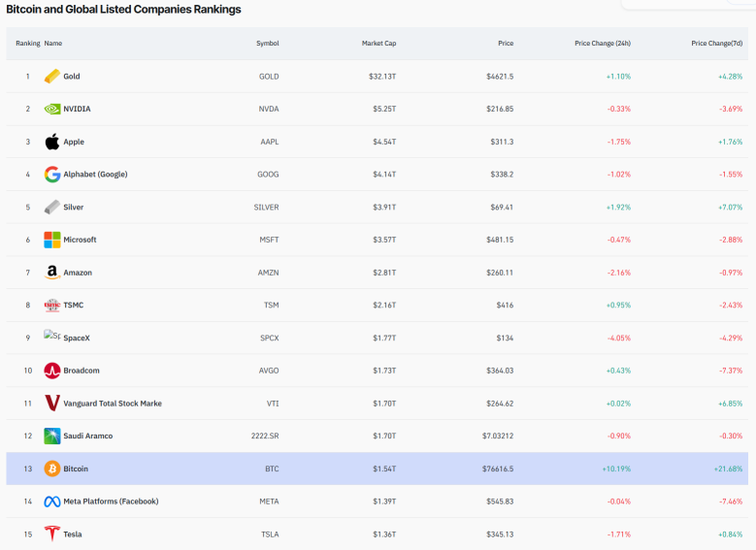This screenshot has width=756, height=550.
Task: Click the NVIDIA logo icon
Action: [x=52, y=109]
